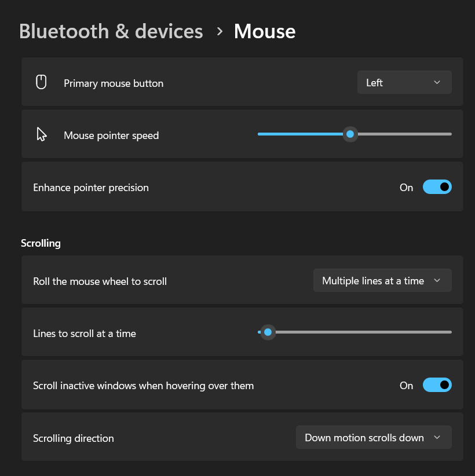The width and height of the screenshot is (475, 476).
Task: Disable Scroll inactive windows when hovering switch
Action: click(437, 385)
